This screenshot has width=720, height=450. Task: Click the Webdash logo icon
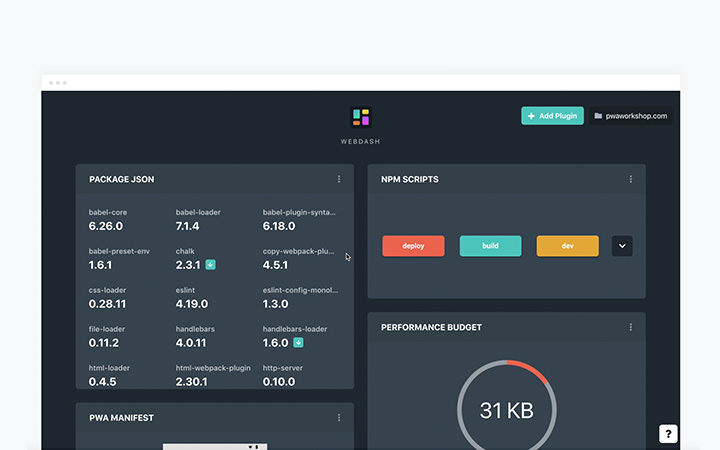tap(360, 118)
